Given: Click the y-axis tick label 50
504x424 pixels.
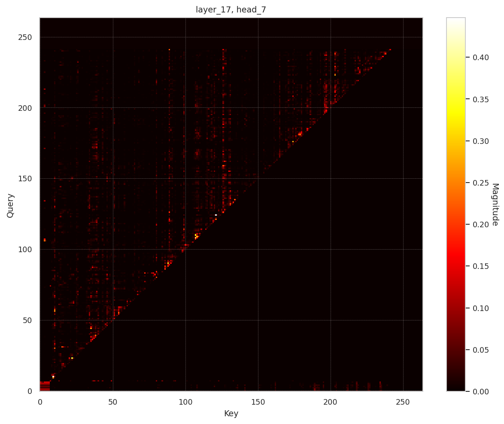Looking at the screenshot, I should 28,320.
